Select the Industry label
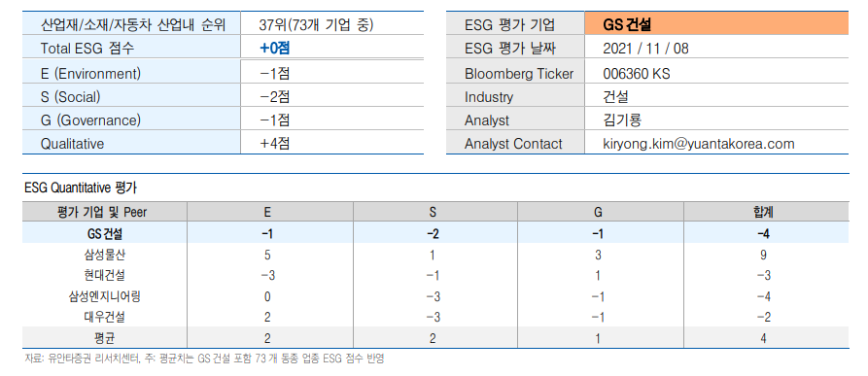Viewport: 868px width, 376px height. [489, 97]
